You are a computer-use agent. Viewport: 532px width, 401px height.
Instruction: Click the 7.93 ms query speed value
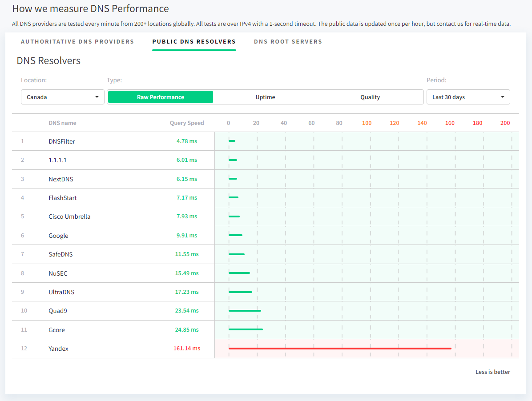(x=187, y=216)
